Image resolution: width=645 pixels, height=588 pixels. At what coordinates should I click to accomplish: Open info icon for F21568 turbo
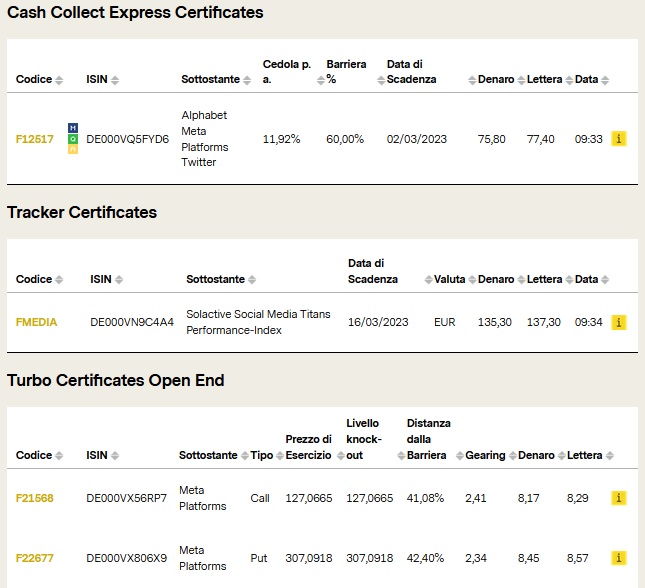pos(619,498)
